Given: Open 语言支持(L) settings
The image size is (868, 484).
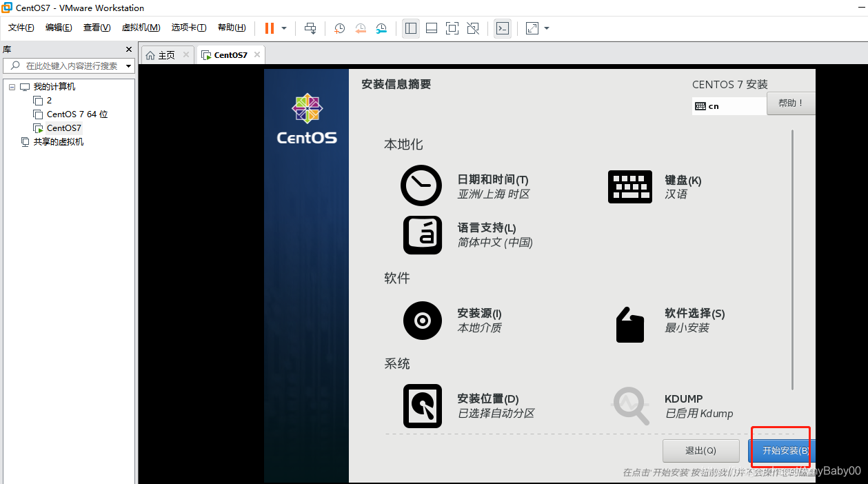Looking at the screenshot, I should (x=468, y=235).
